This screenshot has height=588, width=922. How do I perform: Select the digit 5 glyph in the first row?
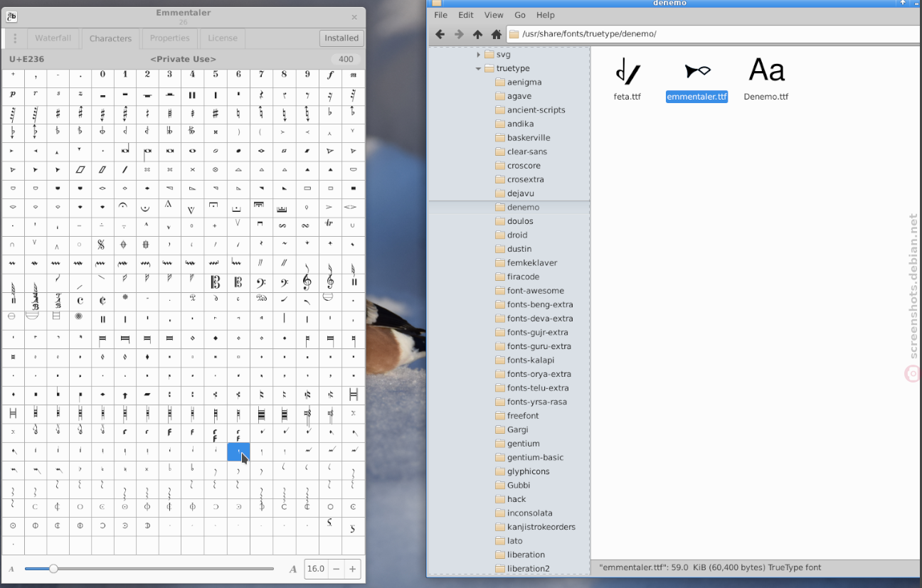click(216, 75)
